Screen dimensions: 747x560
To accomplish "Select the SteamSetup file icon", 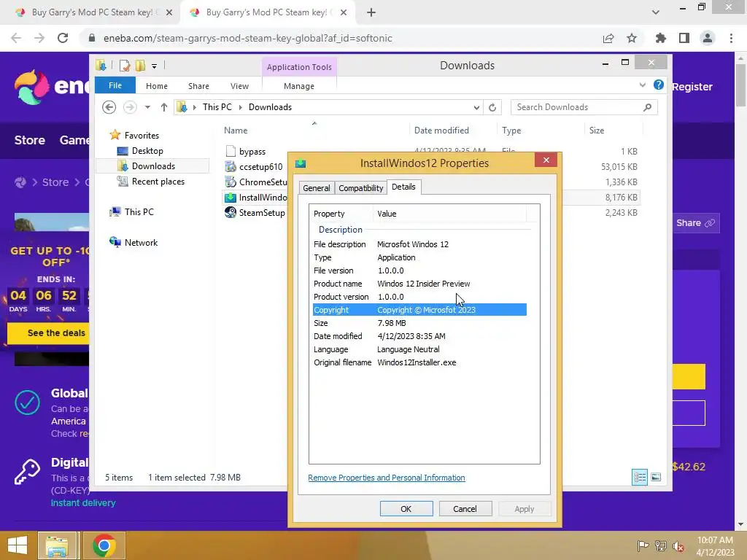I will 231,212.
